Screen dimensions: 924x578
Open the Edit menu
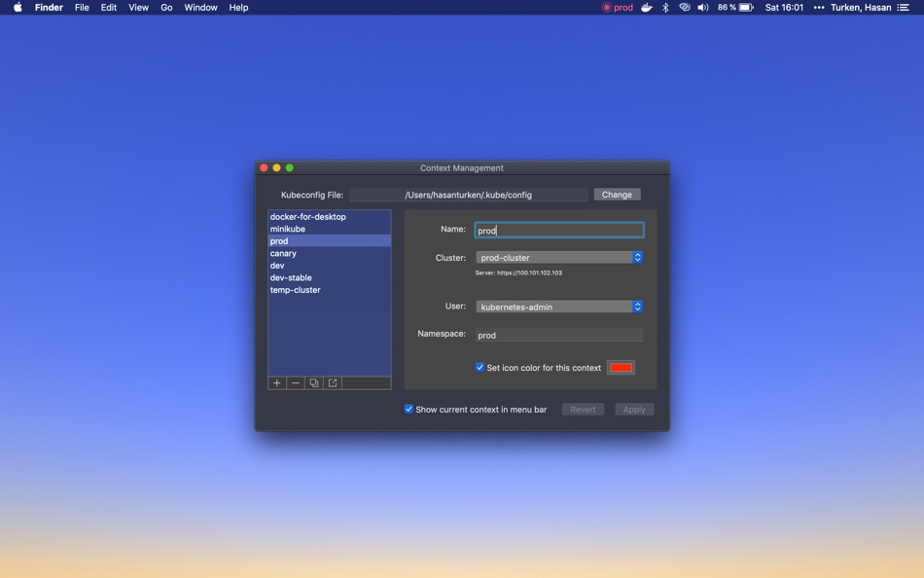click(108, 8)
